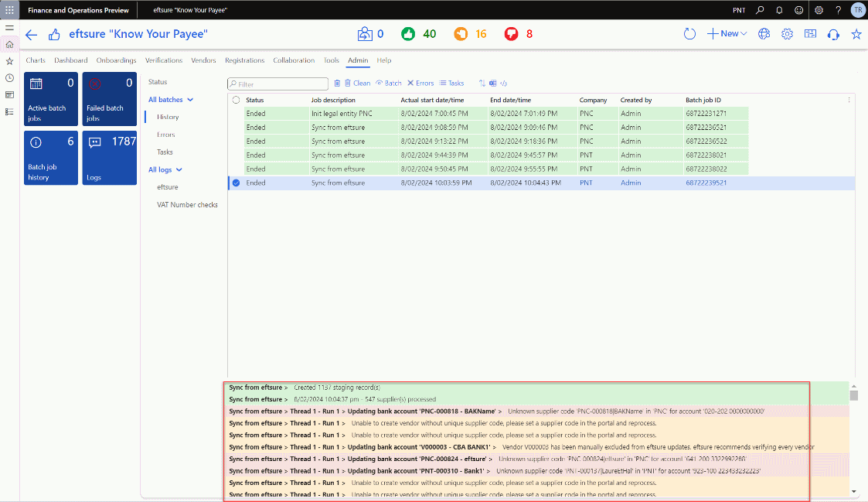Select Tasks in the status list
The image size is (868, 502).
(x=165, y=152)
